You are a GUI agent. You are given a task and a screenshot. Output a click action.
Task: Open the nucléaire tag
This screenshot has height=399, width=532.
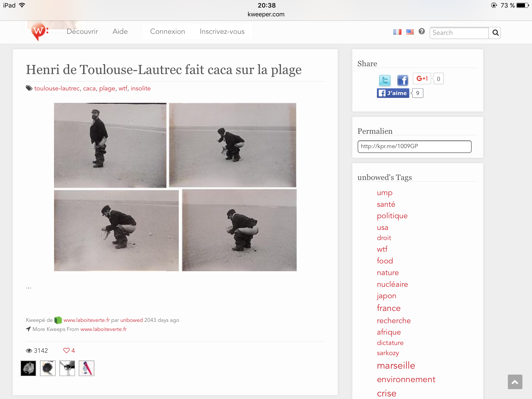[x=393, y=284]
